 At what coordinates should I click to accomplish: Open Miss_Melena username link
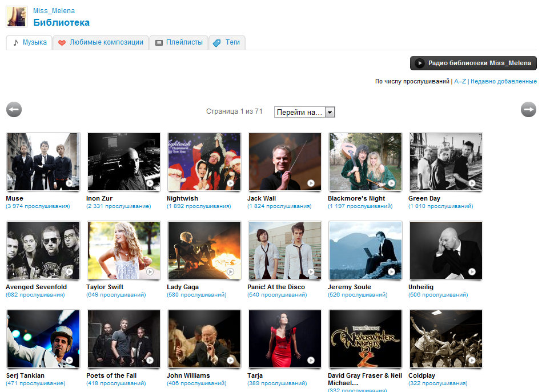[54, 11]
